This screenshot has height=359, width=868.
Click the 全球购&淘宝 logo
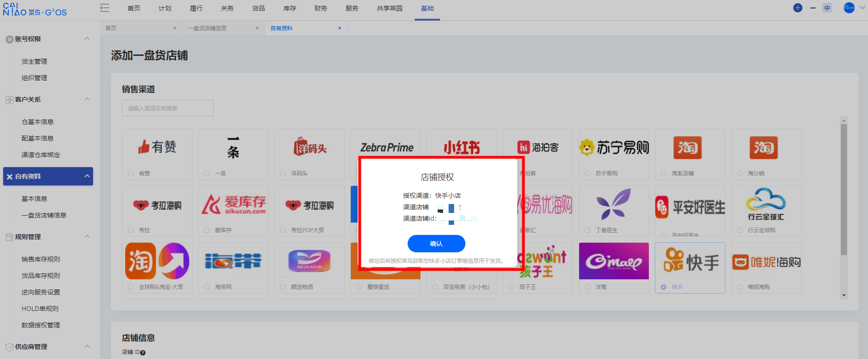pyautogui.click(x=157, y=261)
